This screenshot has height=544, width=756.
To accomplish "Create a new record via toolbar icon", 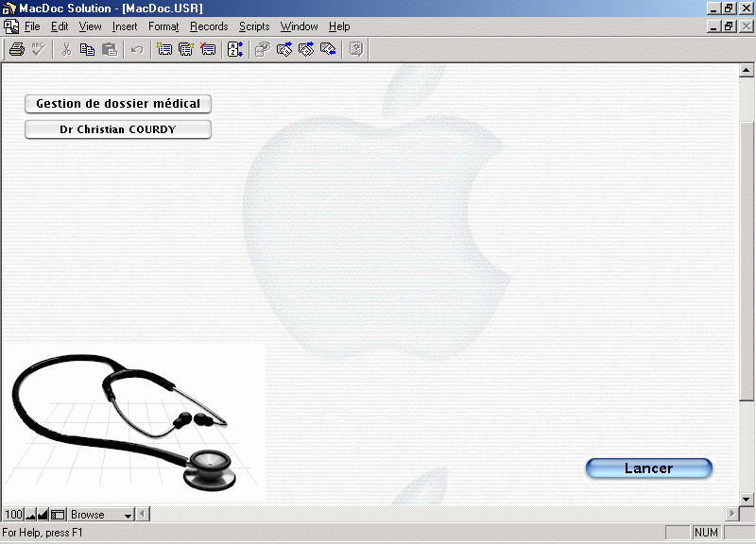I will click(x=164, y=49).
